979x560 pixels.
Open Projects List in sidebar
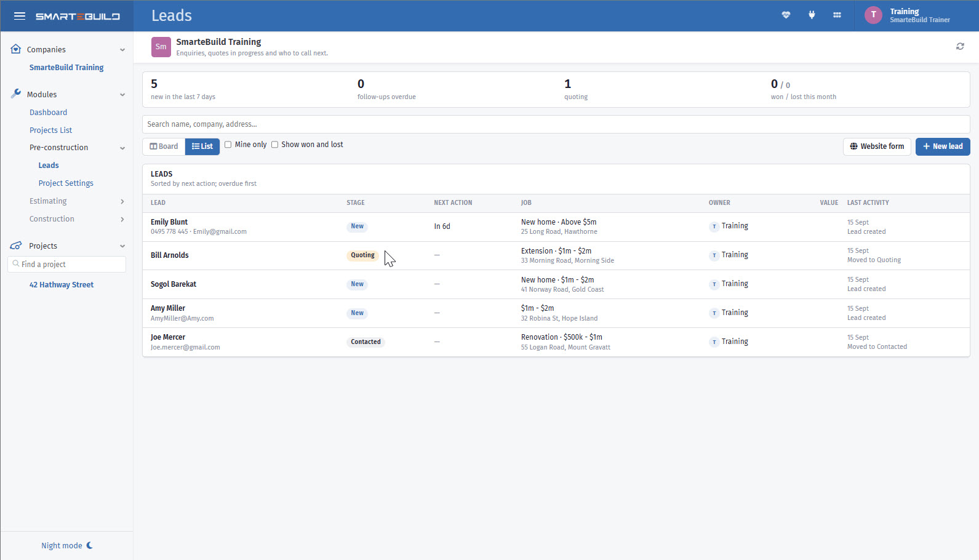click(50, 130)
